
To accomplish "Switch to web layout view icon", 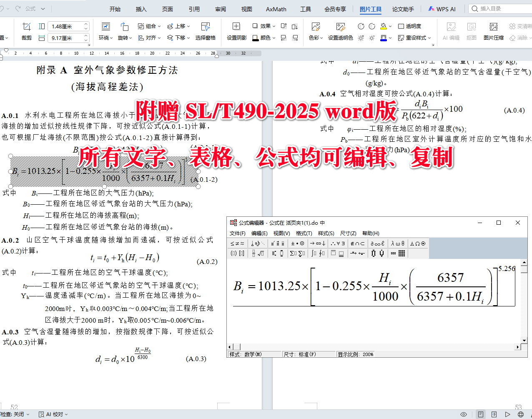I will [521, 414].
